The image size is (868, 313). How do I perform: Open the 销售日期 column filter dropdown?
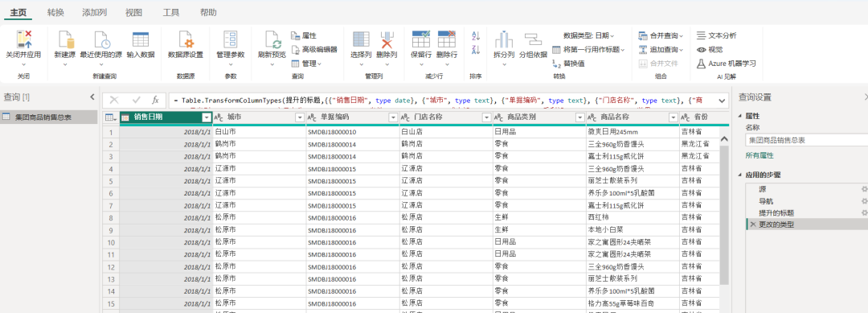207,117
